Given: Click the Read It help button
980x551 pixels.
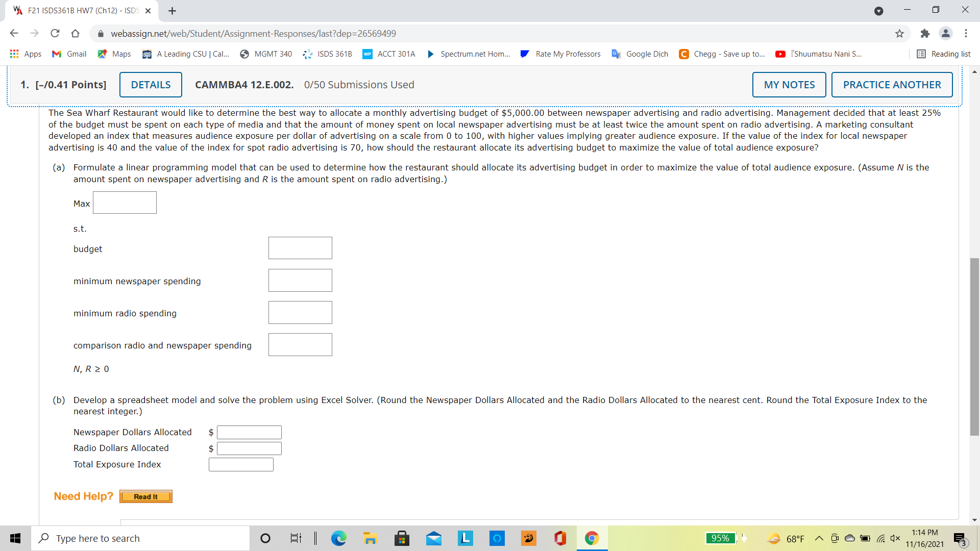Looking at the screenshot, I should pyautogui.click(x=145, y=496).
